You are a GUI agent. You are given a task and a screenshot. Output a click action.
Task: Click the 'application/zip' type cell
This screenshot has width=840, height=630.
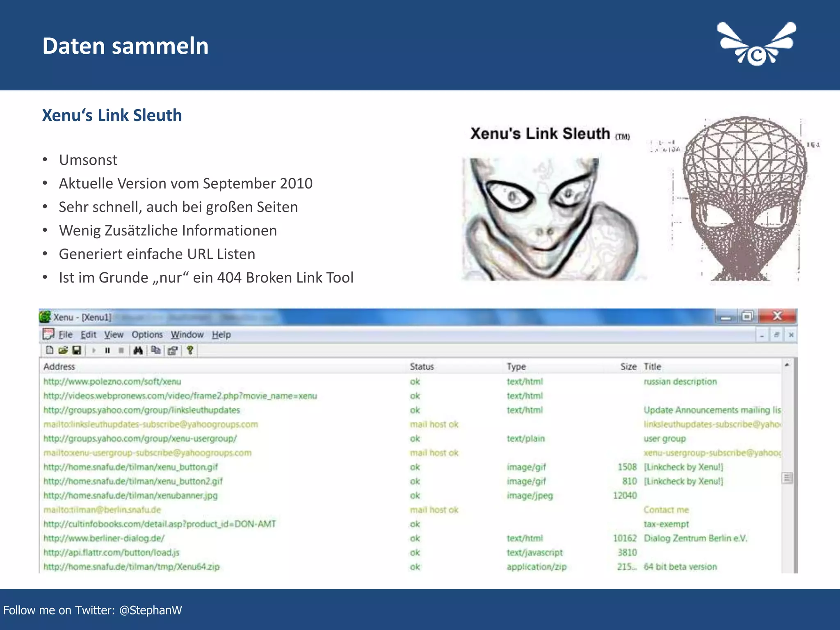click(x=536, y=567)
